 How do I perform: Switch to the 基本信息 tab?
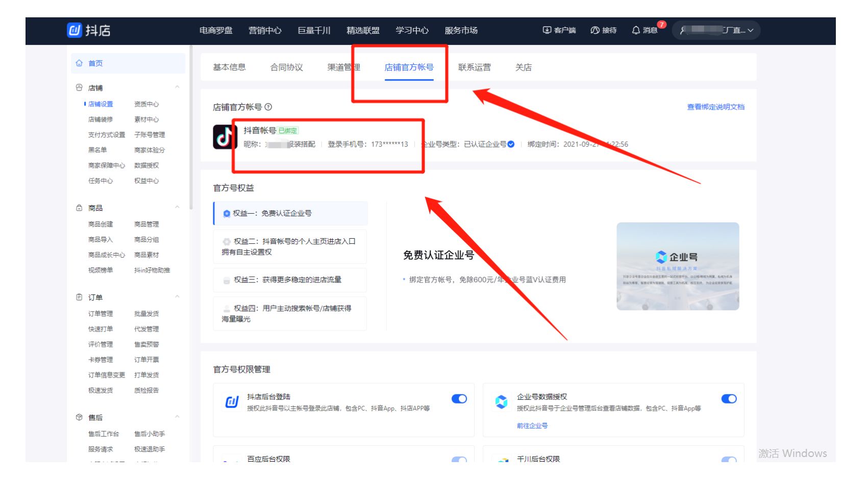[229, 67]
